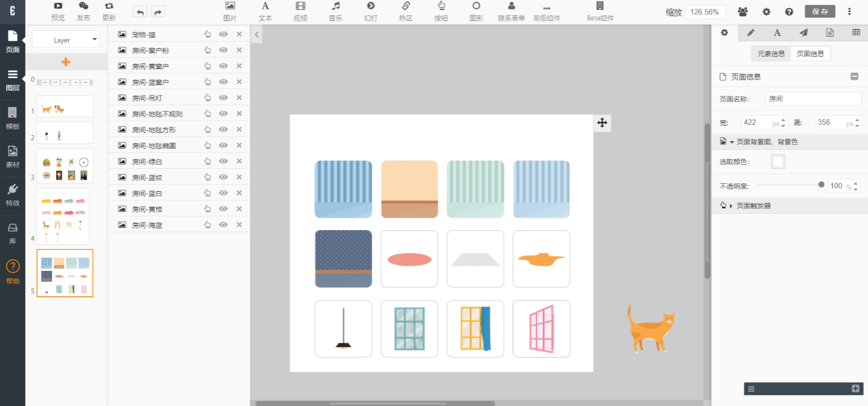Click the 页面名称 input field
Screen dimensions: 868x406
(813, 99)
